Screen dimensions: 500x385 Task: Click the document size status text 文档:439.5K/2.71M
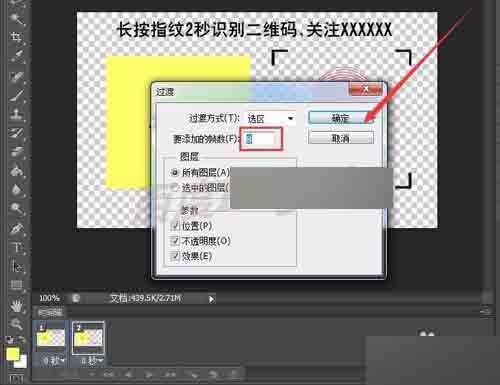click(146, 298)
